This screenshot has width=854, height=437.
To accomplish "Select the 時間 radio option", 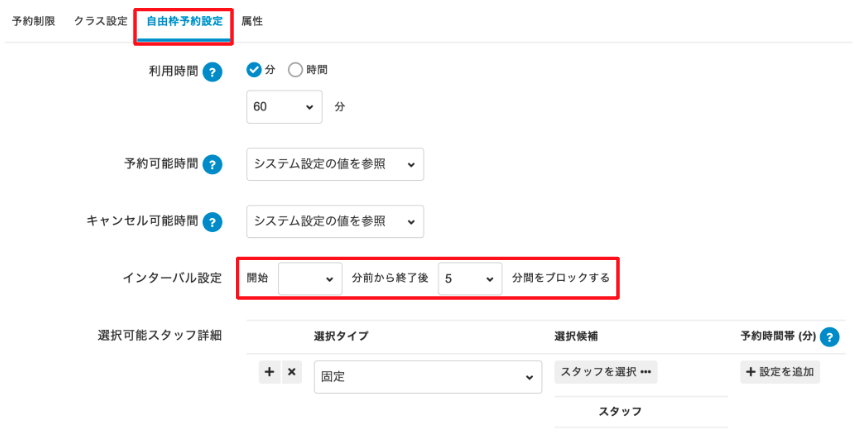I will 295,70.
